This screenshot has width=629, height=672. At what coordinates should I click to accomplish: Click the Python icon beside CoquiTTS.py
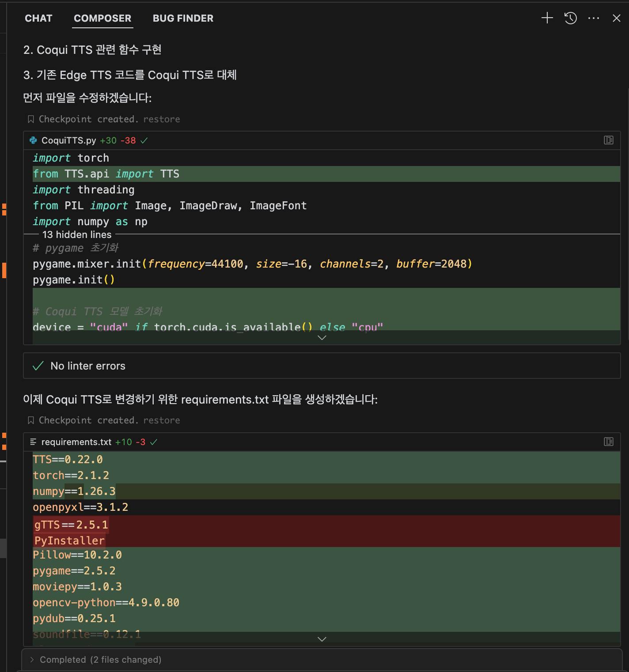(33, 140)
